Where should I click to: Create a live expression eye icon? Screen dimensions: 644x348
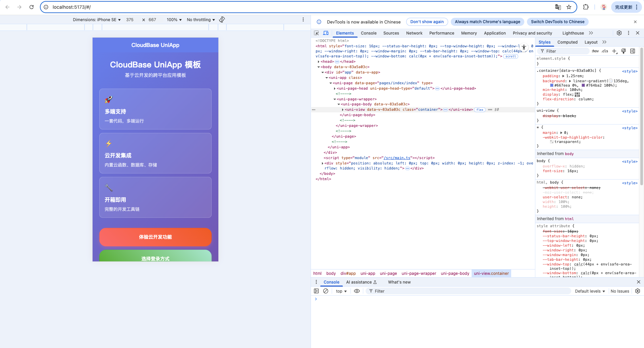(x=357, y=291)
